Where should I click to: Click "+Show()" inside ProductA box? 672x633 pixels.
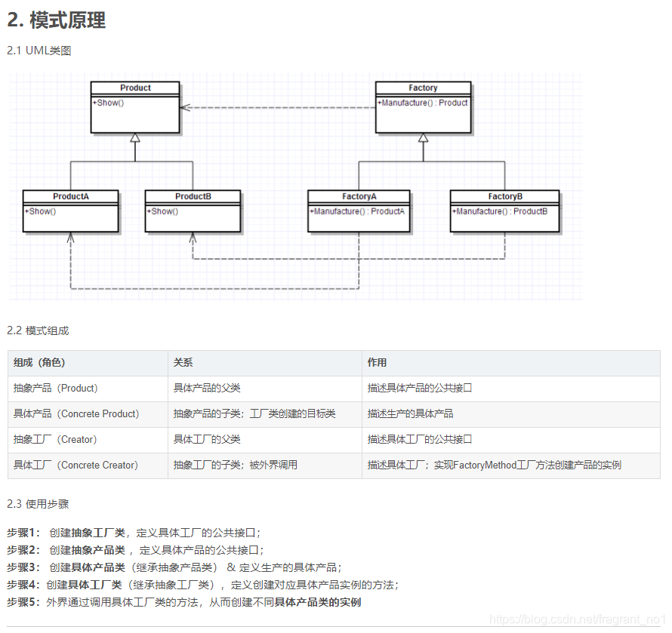coord(40,211)
